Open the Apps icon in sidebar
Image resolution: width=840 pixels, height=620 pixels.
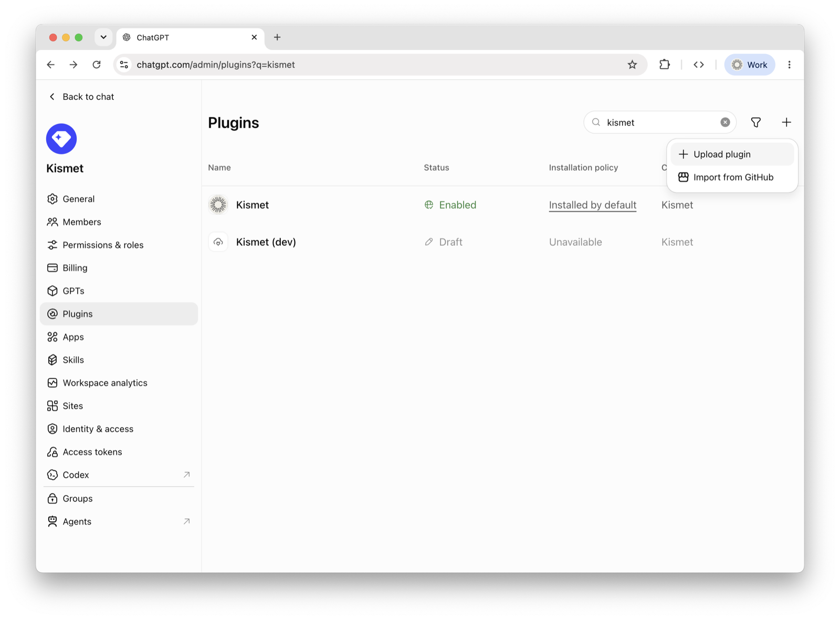pyautogui.click(x=52, y=337)
